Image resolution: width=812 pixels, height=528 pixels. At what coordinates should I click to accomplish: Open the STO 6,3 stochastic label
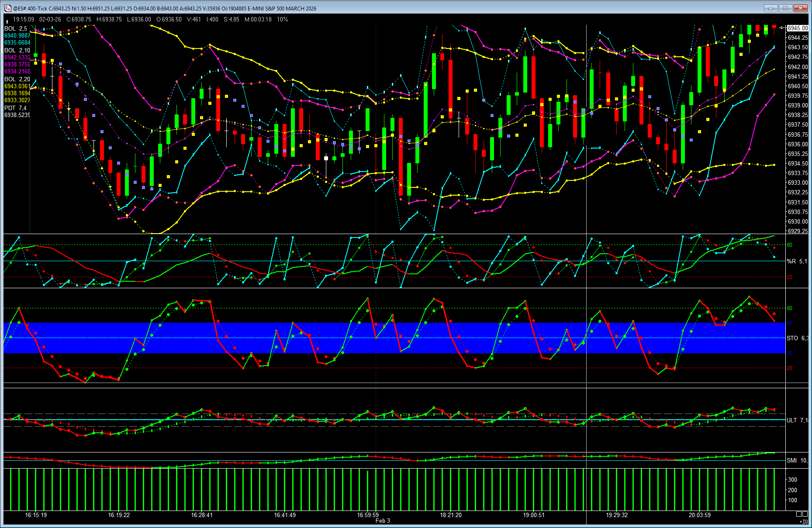(797, 338)
